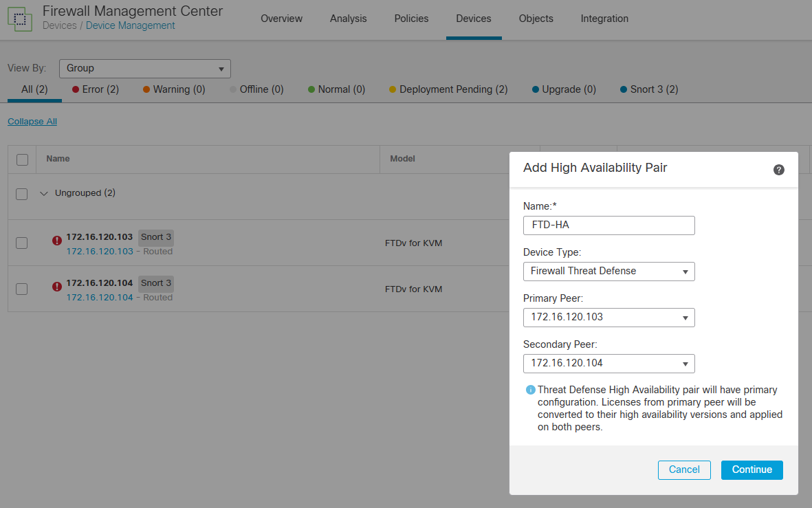Open the 172.16.120.104 blue device link

click(x=100, y=297)
